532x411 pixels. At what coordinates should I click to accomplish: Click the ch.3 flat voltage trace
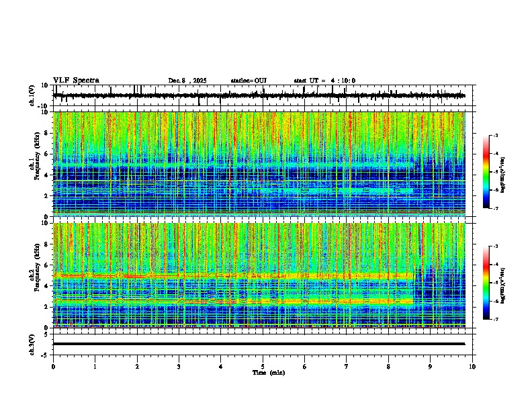(x=259, y=344)
